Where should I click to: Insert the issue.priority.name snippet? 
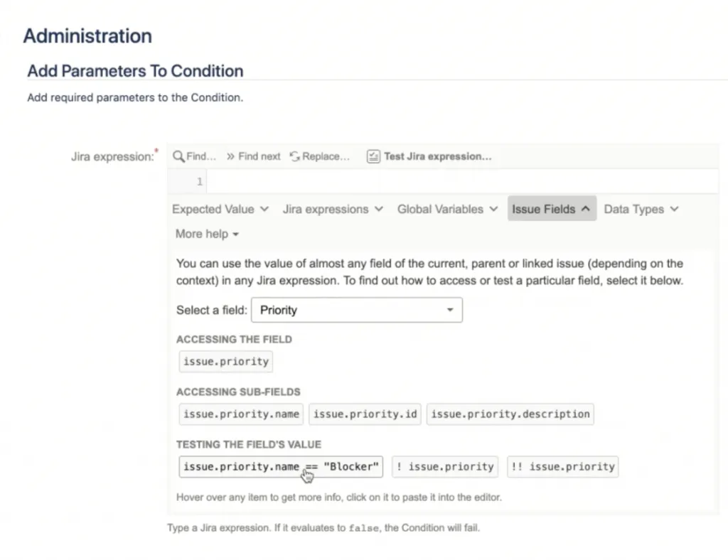click(x=241, y=414)
